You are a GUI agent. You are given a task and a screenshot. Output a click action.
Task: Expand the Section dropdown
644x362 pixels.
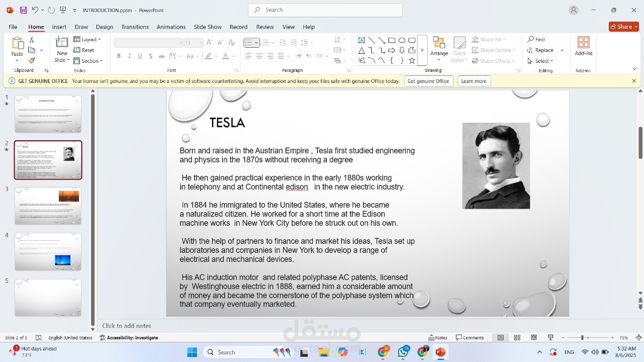coord(88,61)
